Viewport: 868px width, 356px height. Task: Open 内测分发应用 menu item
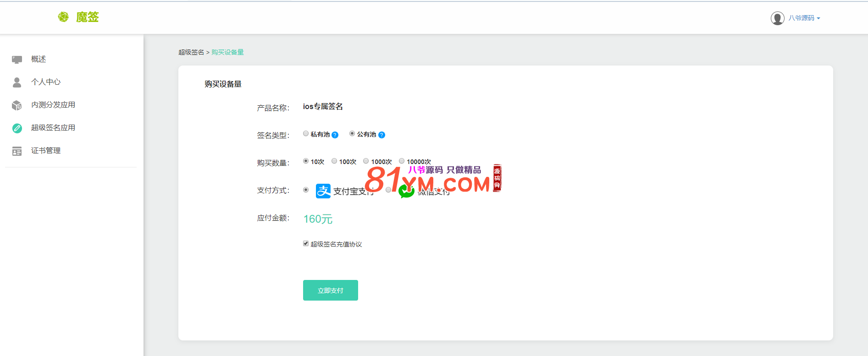pyautogui.click(x=53, y=105)
